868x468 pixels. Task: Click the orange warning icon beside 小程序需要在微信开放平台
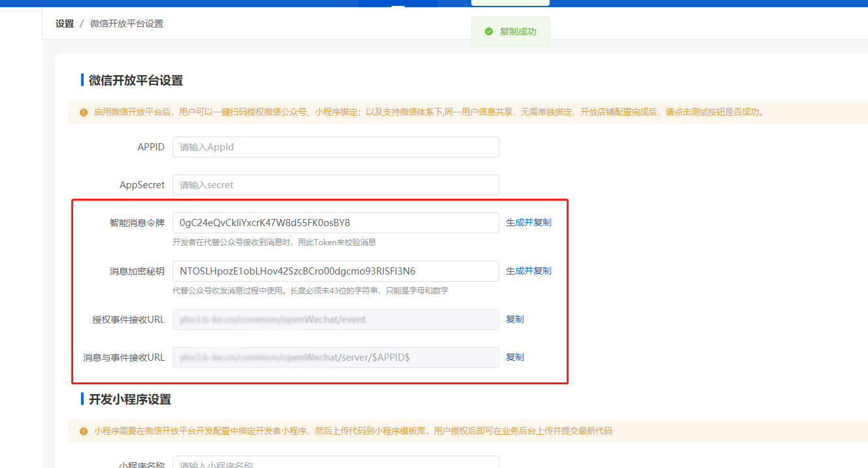[x=84, y=431]
